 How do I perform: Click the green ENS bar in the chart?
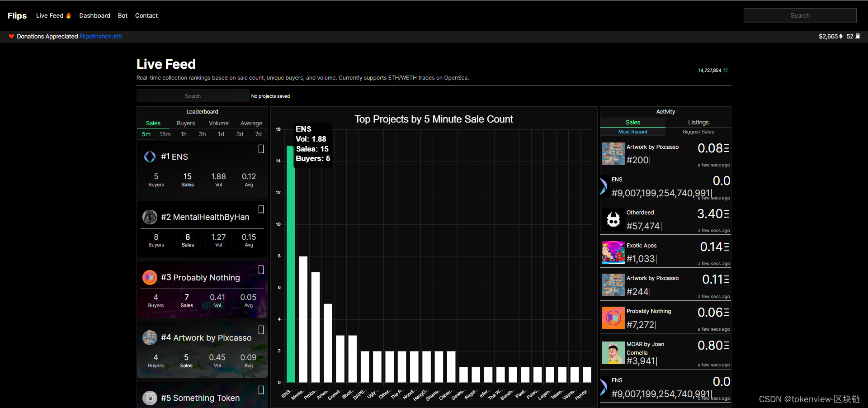pos(291,264)
